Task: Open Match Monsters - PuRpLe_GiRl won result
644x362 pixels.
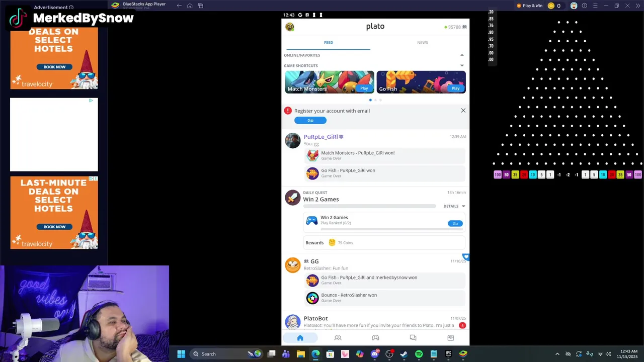Action: point(385,155)
